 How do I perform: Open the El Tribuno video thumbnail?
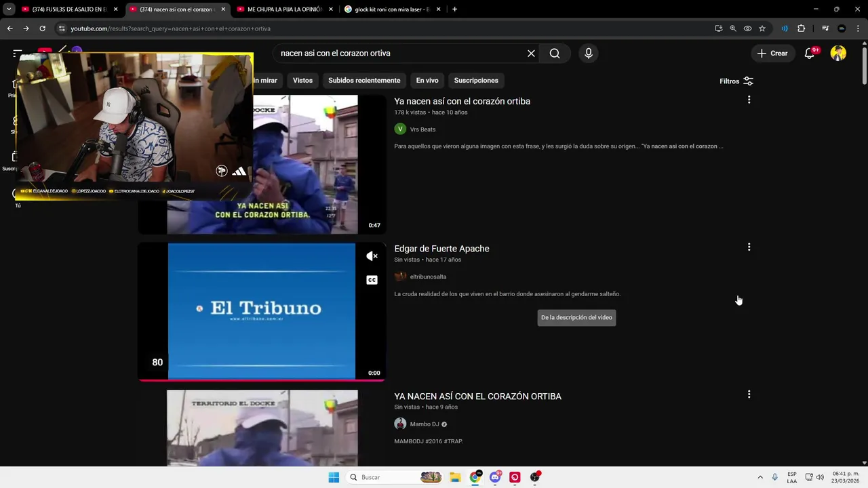[262, 310]
